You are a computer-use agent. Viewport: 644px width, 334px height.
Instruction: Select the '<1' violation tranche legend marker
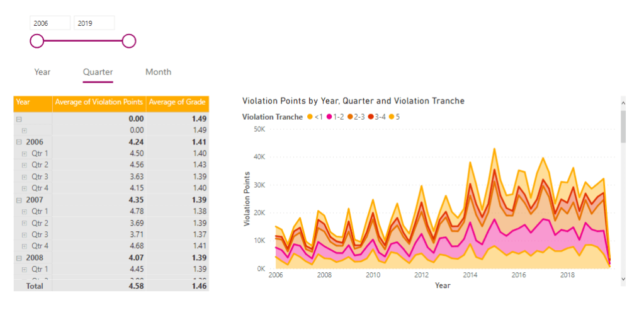[309, 117]
